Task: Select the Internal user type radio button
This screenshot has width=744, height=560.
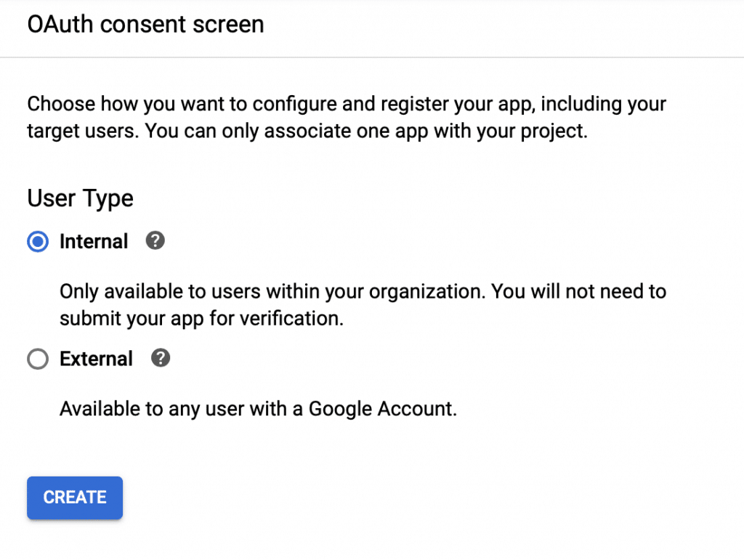Action: [38, 242]
